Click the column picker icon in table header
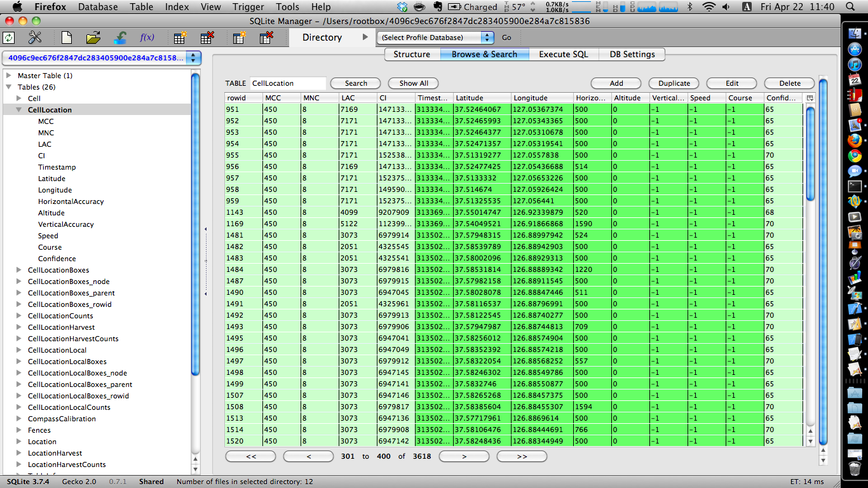The width and height of the screenshot is (868, 488). pyautogui.click(x=810, y=98)
